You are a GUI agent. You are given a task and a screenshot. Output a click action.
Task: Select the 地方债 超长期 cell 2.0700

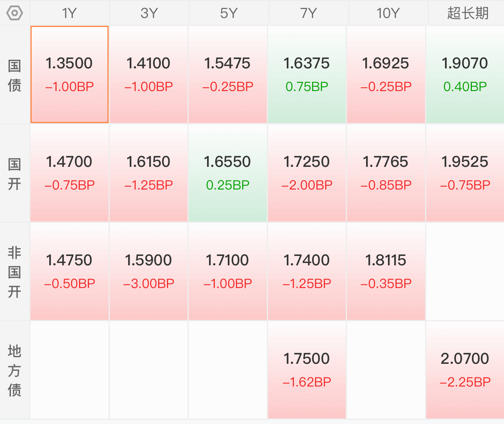(465, 370)
